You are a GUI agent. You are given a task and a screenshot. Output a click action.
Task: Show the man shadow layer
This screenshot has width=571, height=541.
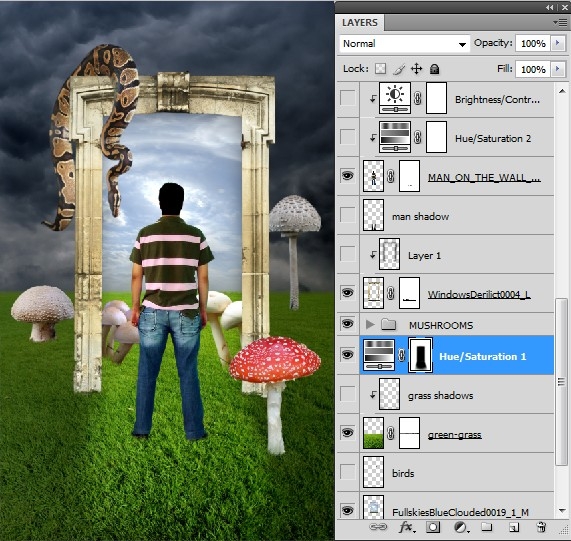347,215
